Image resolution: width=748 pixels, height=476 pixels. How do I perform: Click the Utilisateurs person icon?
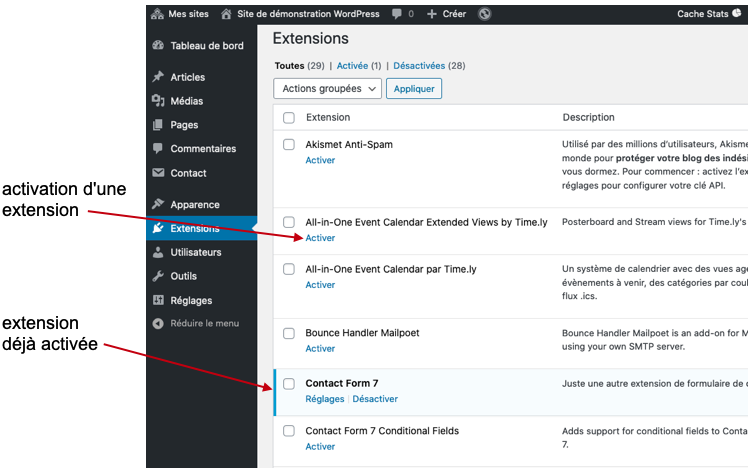[158, 252]
